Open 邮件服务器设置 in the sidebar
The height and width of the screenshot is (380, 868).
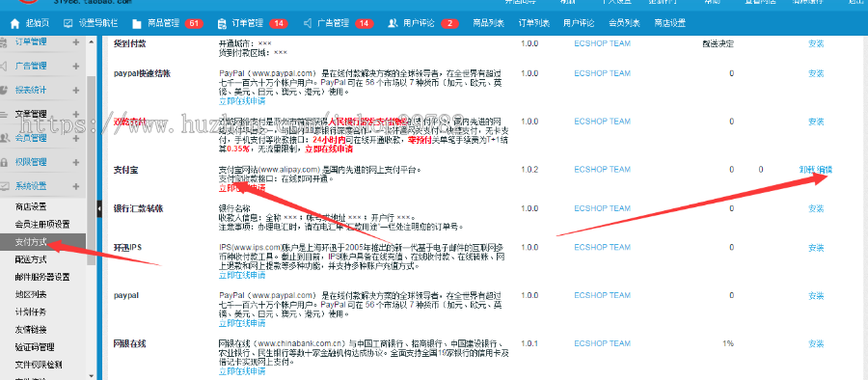[42, 278]
